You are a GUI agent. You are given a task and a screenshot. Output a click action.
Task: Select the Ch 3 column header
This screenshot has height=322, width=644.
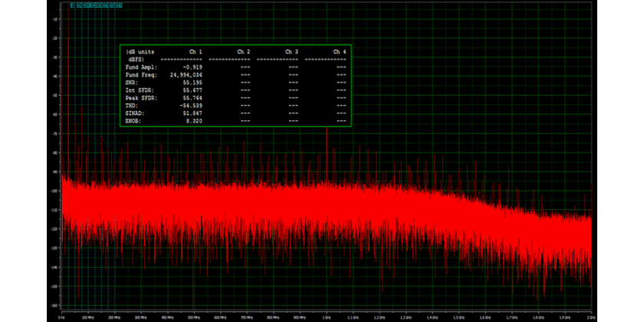tap(291, 51)
